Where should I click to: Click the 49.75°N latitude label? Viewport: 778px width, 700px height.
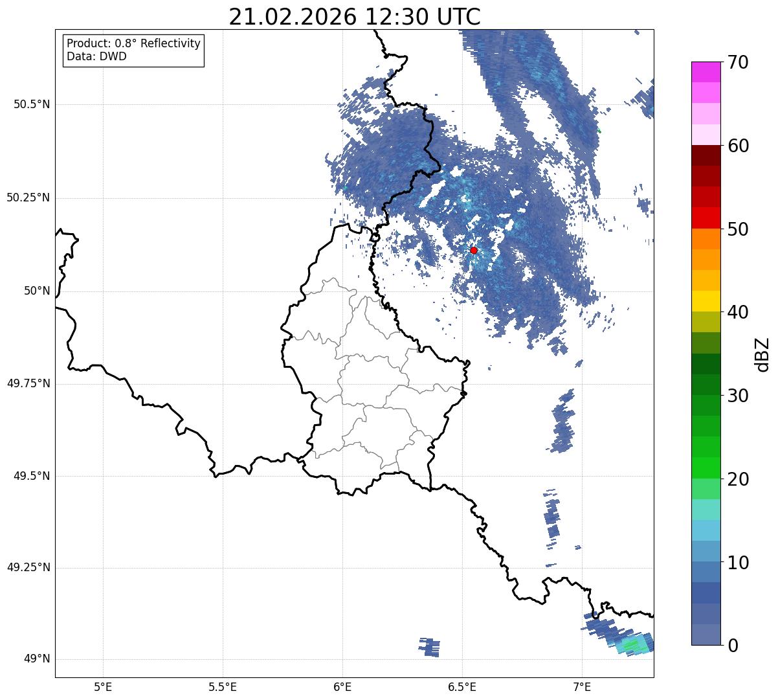28,383
